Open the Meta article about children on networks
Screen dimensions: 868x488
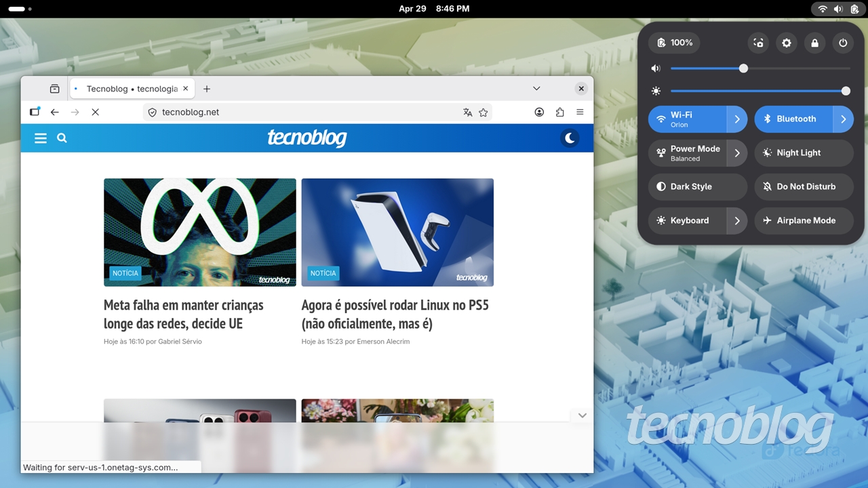point(184,314)
